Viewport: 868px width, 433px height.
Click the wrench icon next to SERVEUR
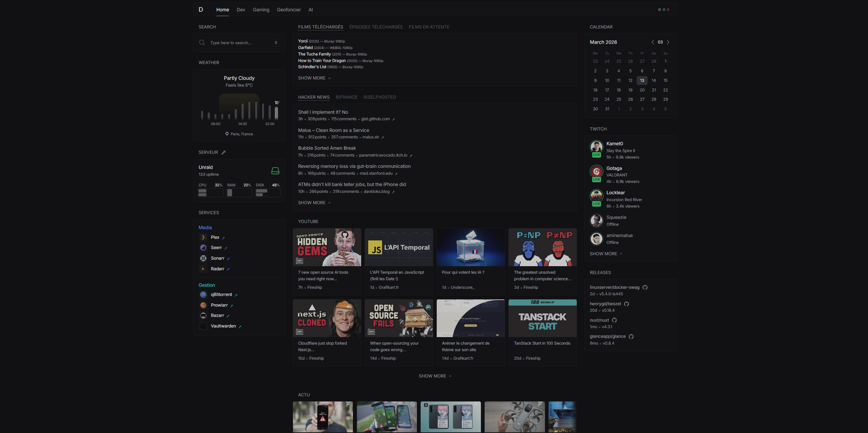224,152
